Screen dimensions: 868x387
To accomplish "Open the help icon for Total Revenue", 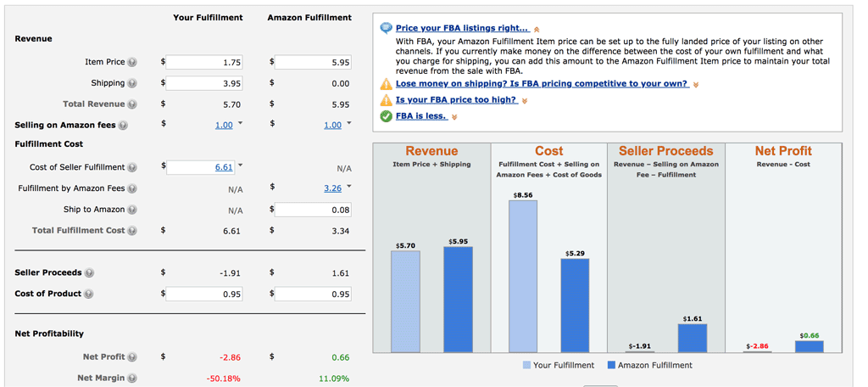I will point(132,104).
